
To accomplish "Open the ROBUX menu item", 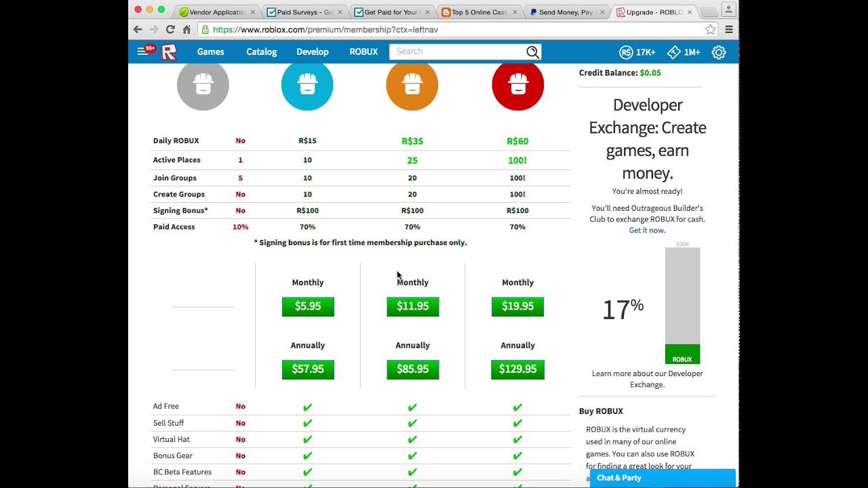I will point(363,52).
